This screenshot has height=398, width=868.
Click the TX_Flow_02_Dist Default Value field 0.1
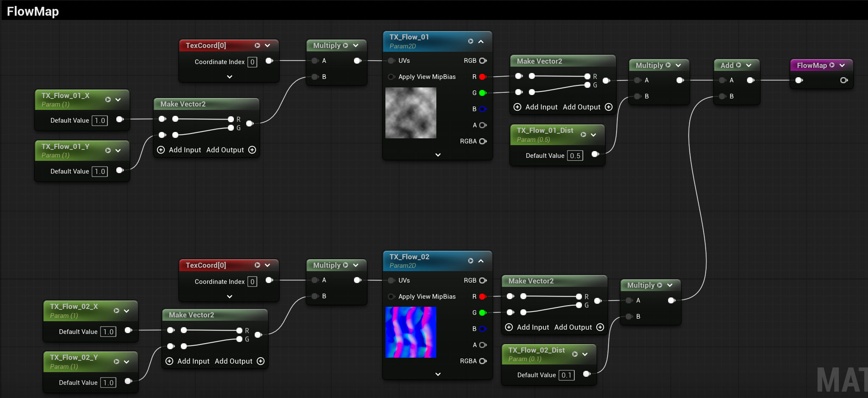[567, 375]
